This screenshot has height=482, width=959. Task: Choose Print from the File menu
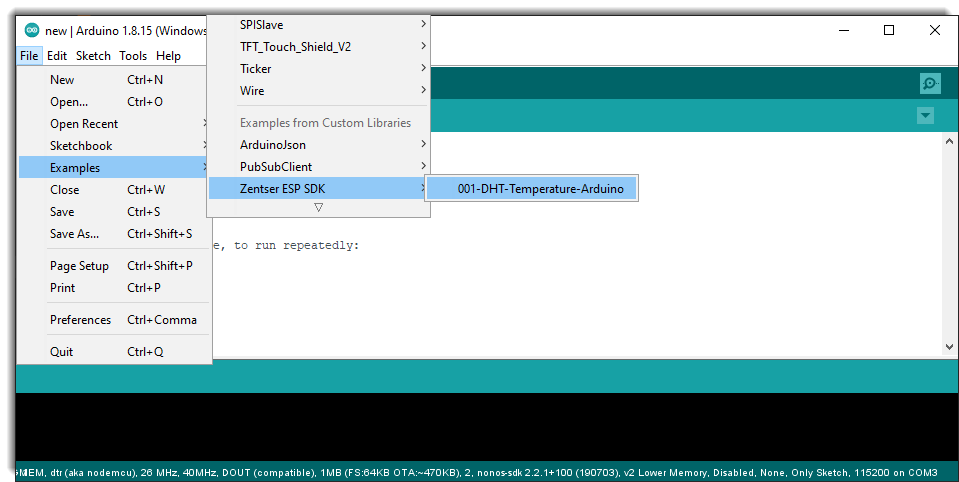pyautogui.click(x=114, y=287)
